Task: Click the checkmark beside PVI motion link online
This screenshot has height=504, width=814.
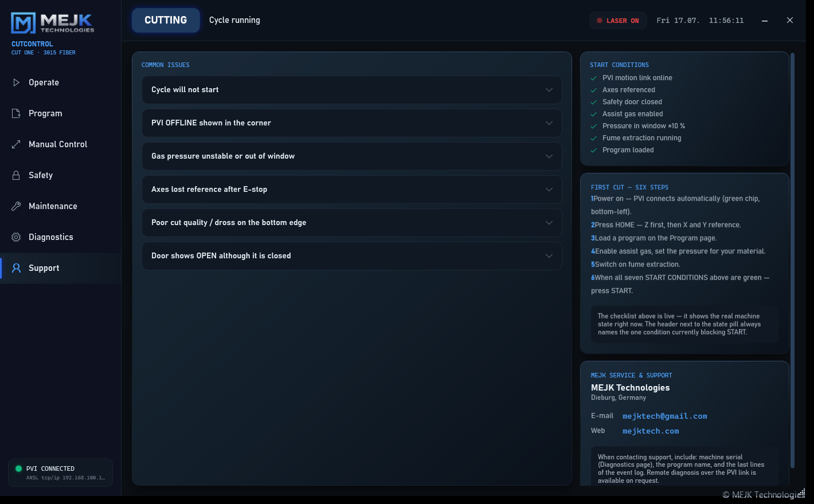Action: coord(594,78)
